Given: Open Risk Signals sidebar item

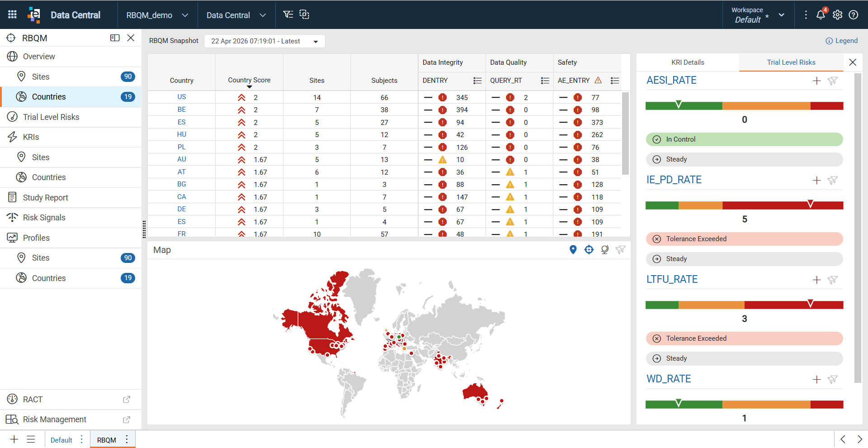Looking at the screenshot, I should [71, 218].
